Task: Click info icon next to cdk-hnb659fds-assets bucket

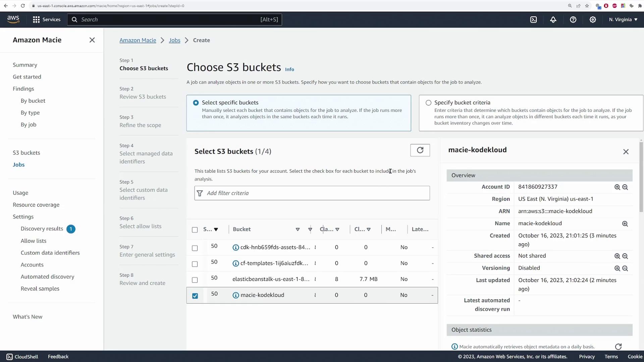Action: [x=235, y=248]
